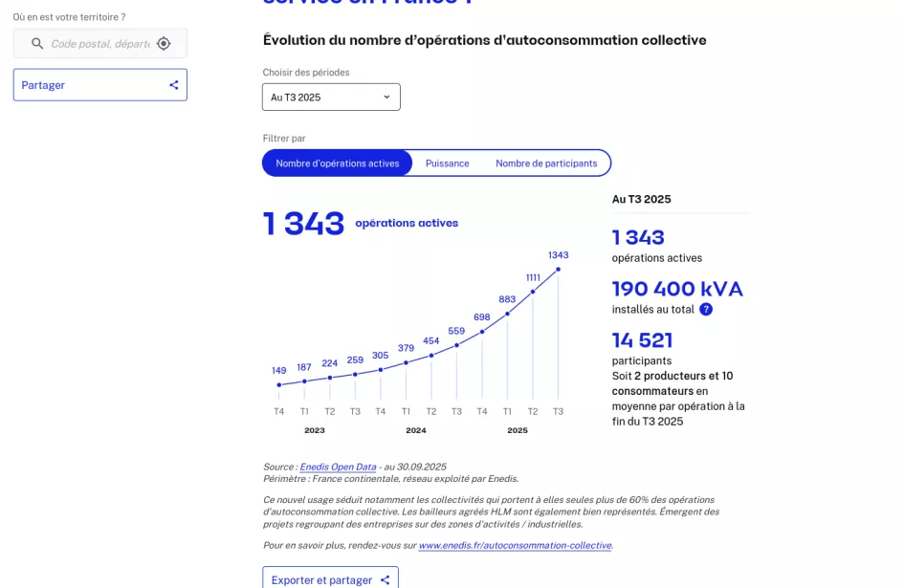Click the 149 data point on chart
Image resolution: width=904 pixels, height=588 pixels.
point(279,385)
